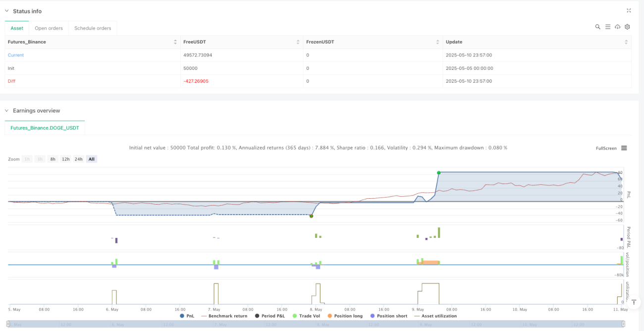
Task: Toggle Benchmark return series visibility
Action: pos(223,316)
